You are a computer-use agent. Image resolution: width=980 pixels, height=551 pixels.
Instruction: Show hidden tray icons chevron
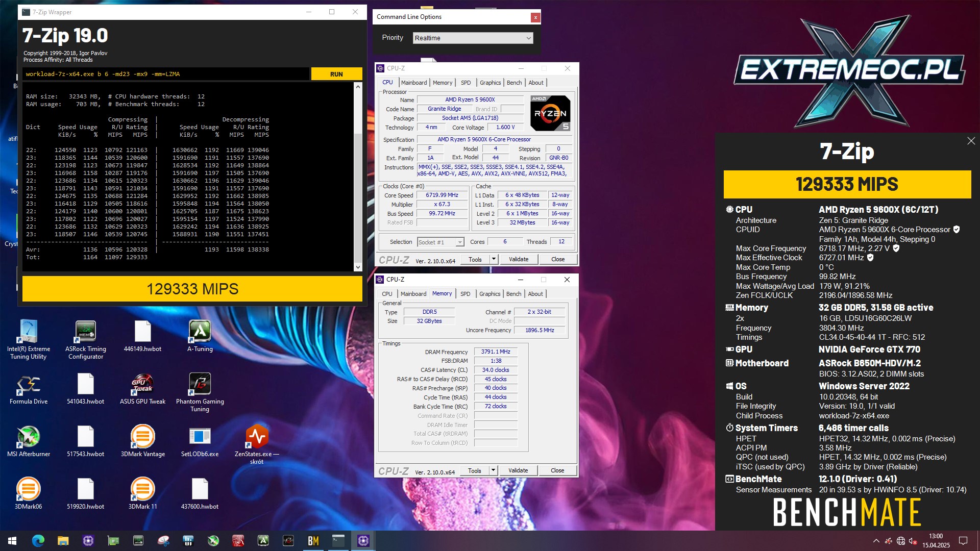tap(876, 541)
